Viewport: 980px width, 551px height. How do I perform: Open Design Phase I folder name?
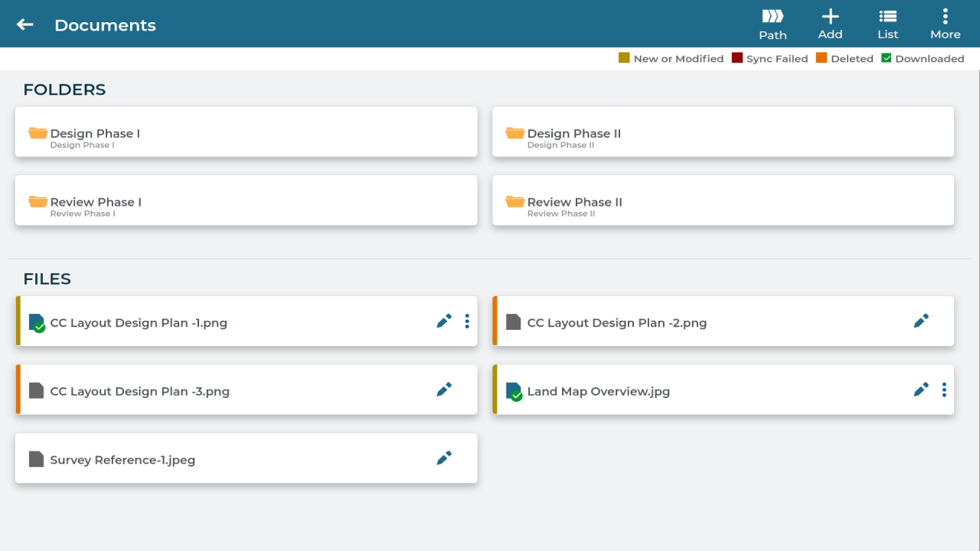click(x=95, y=133)
